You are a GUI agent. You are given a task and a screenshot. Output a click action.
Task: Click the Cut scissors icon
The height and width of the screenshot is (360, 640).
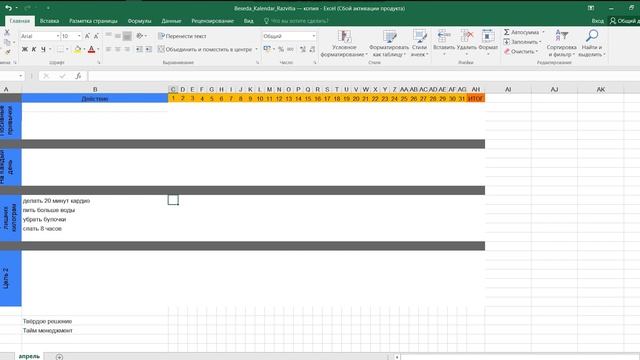pyautogui.click(x=7, y=33)
